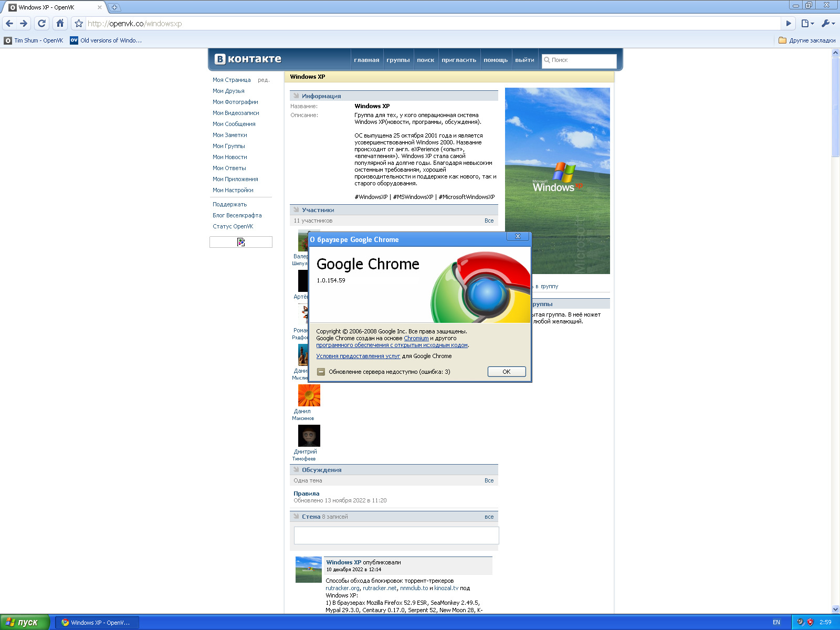Open Данил Максимов's orange flower avatar
Screen dimensions: 840x630
(x=309, y=395)
